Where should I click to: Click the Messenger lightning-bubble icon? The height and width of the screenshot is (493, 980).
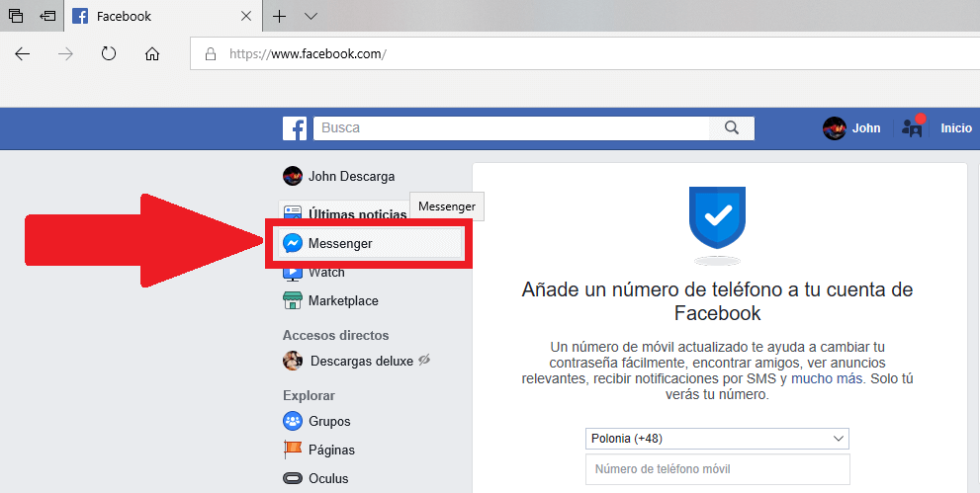point(293,243)
